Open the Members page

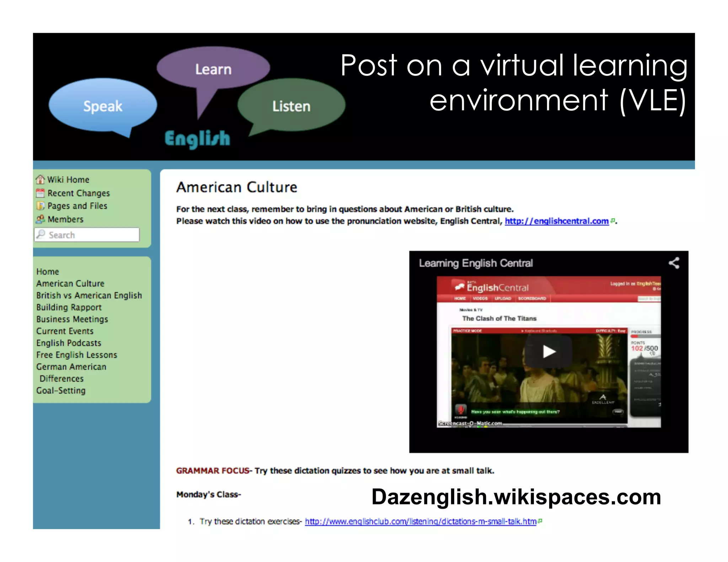(65, 219)
